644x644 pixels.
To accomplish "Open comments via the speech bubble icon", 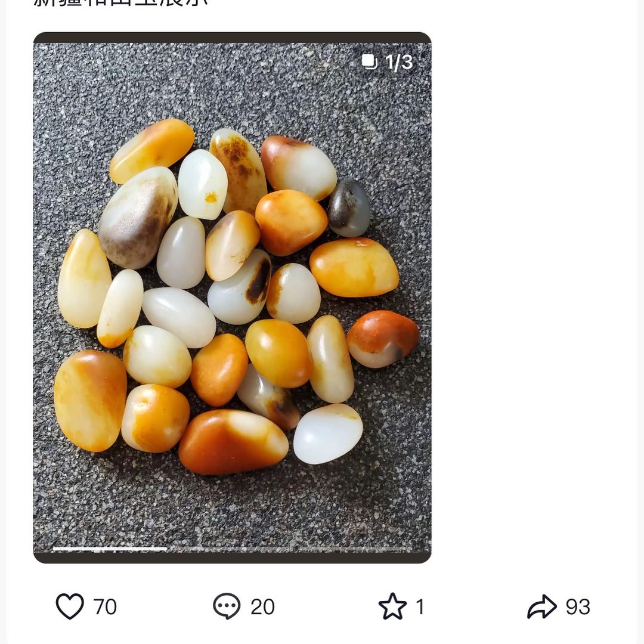I will (x=227, y=606).
